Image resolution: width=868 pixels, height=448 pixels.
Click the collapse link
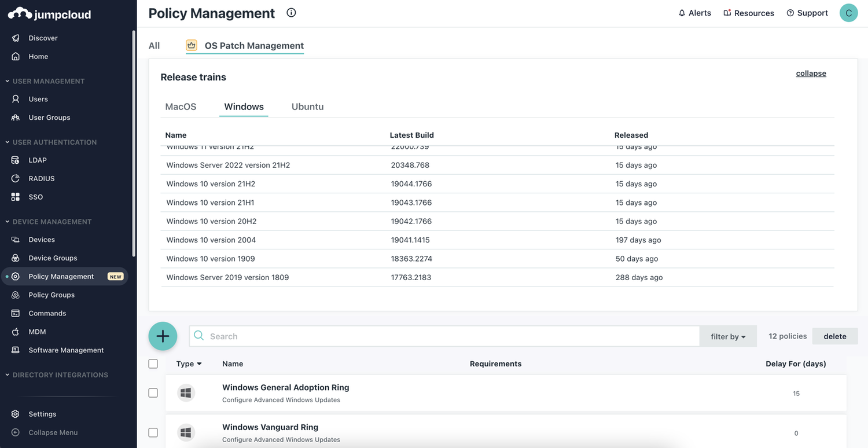811,73
